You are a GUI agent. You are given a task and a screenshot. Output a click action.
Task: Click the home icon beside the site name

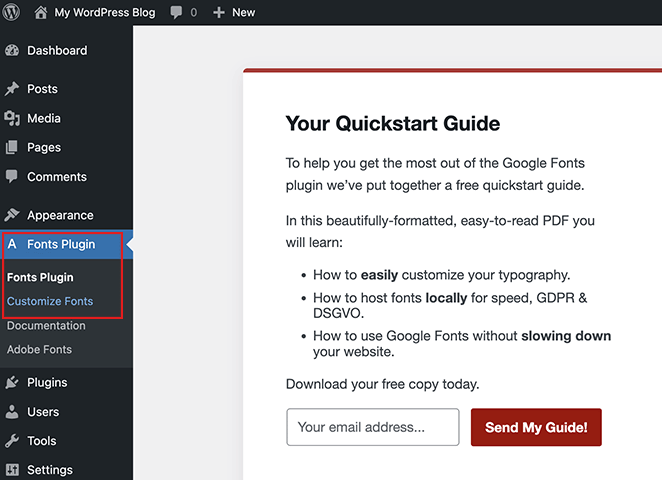point(41,12)
